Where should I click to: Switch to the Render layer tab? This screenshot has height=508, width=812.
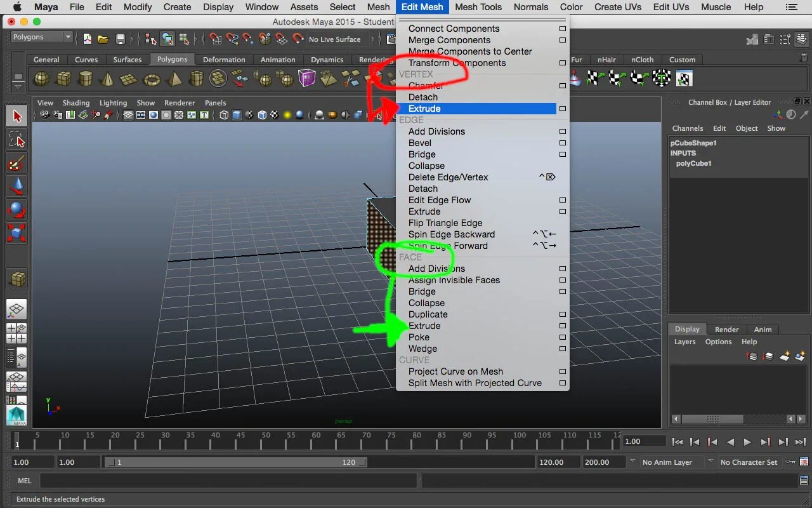[726, 330]
